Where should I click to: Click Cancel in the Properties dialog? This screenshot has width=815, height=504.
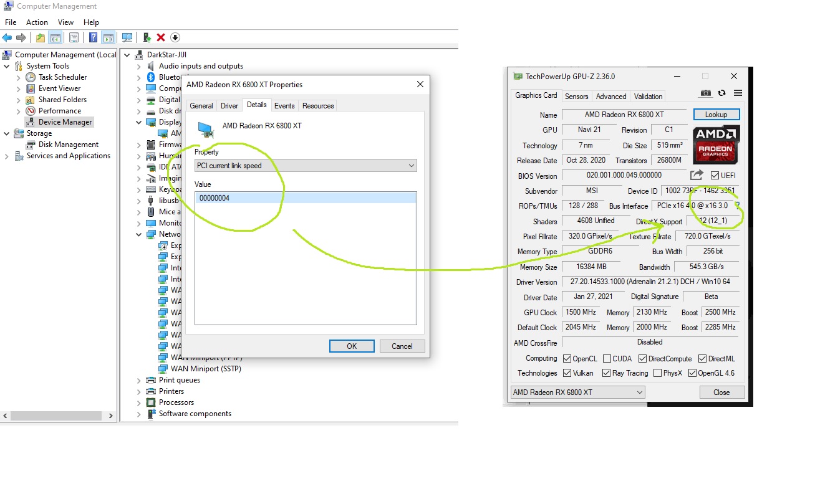(x=402, y=346)
